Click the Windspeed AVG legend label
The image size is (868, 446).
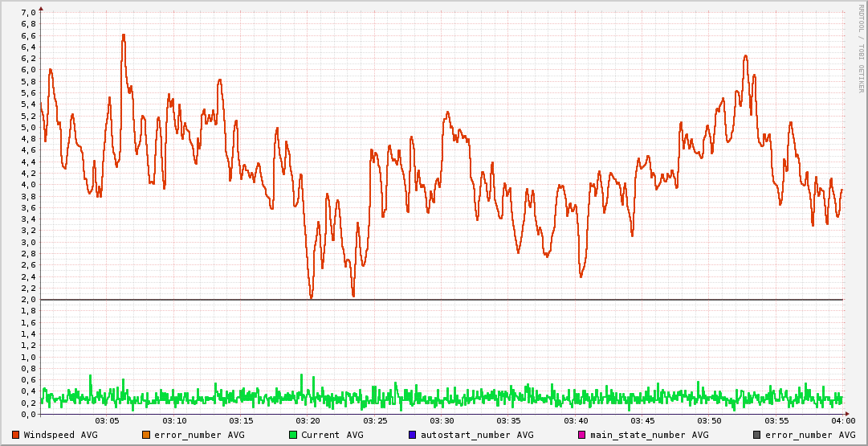pyautogui.click(x=60, y=435)
